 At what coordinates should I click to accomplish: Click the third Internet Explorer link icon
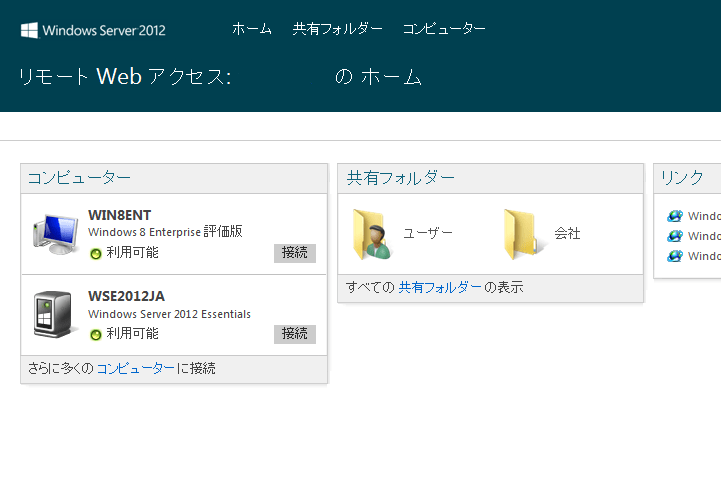(x=675, y=256)
